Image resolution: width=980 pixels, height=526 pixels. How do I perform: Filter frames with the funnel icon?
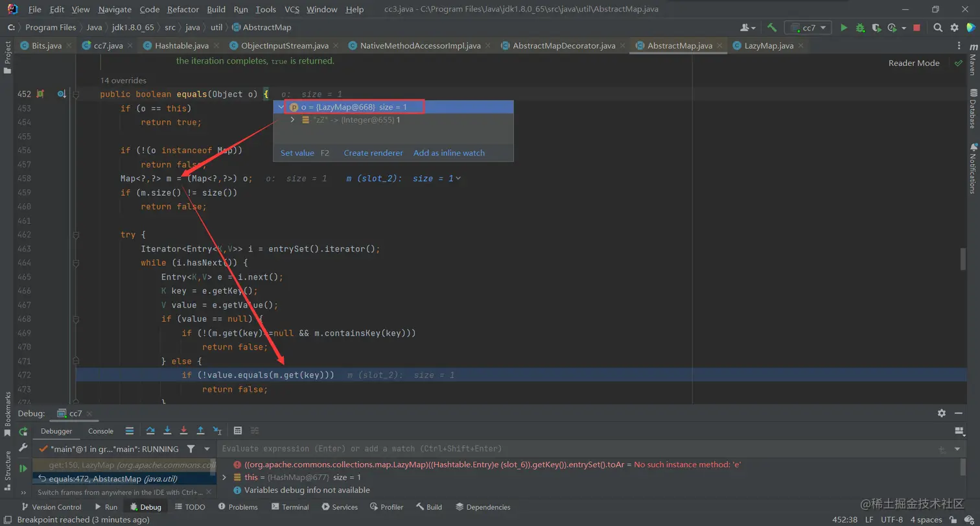pos(191,449)
